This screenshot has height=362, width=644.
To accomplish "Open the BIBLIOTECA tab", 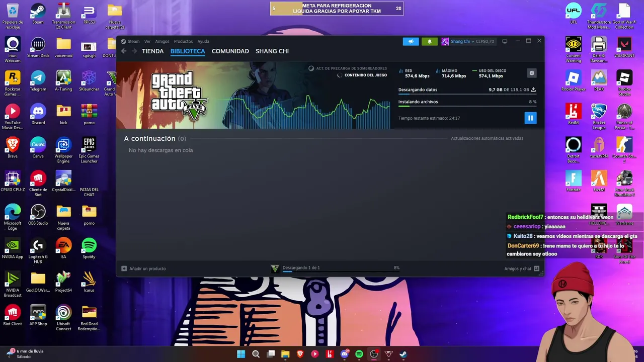I will tap(188, 51).
